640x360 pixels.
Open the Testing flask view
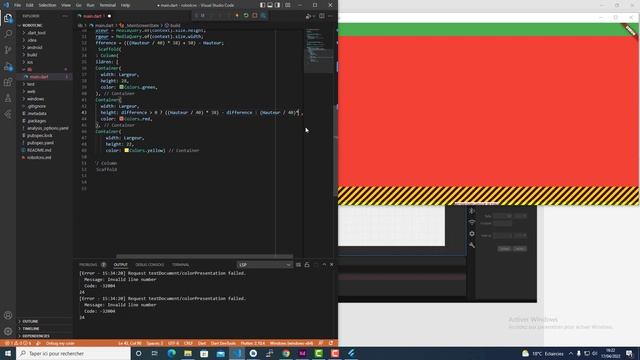click(x=8, y=98)
